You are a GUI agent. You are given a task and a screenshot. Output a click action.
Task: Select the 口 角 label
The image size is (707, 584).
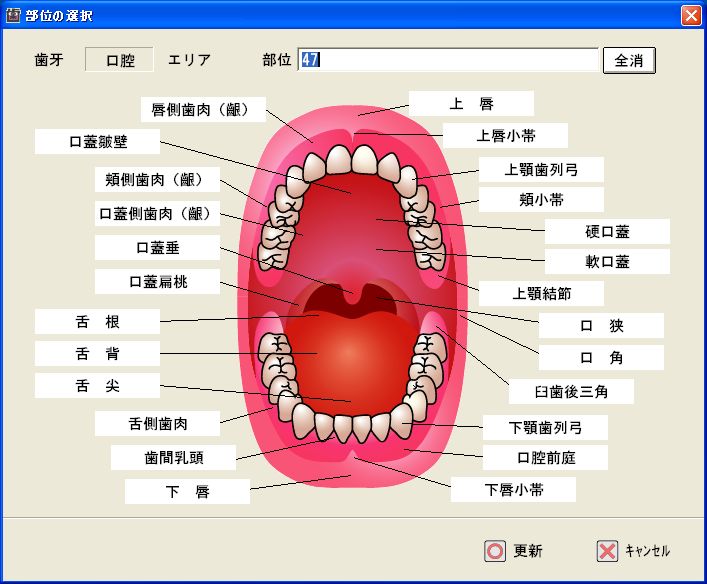(x=601, y=357)
